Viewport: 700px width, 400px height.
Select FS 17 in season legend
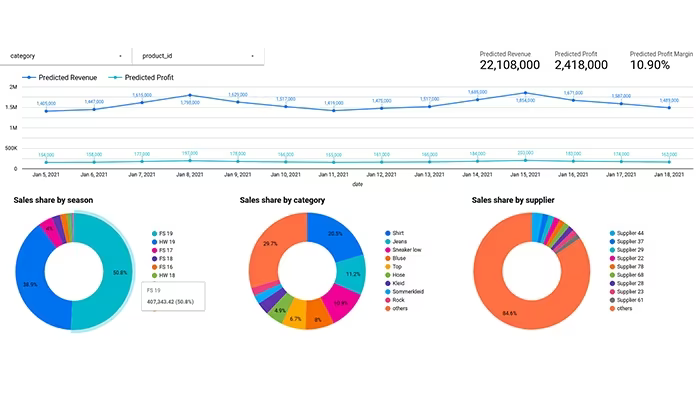click(x=162, y=250)
